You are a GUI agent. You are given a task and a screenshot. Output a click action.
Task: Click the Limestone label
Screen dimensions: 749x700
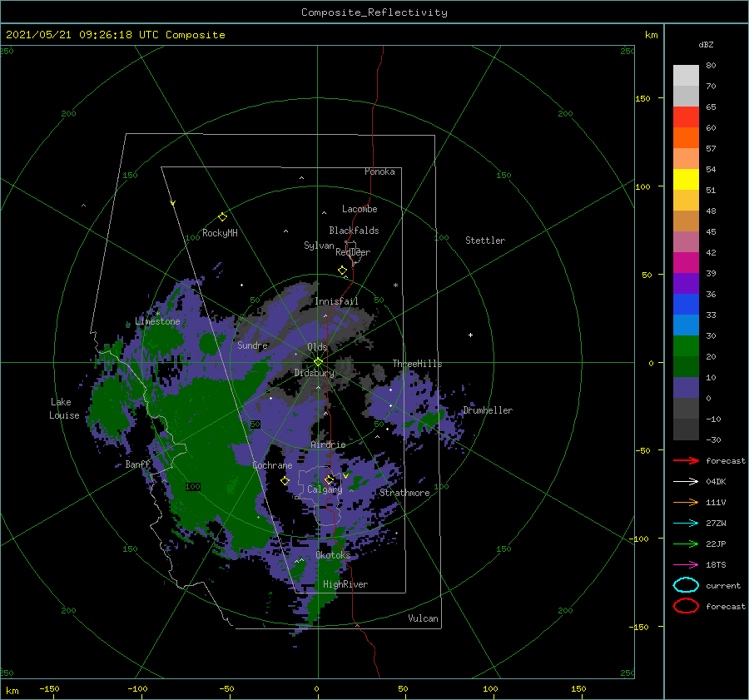click(x=157, y=321)
